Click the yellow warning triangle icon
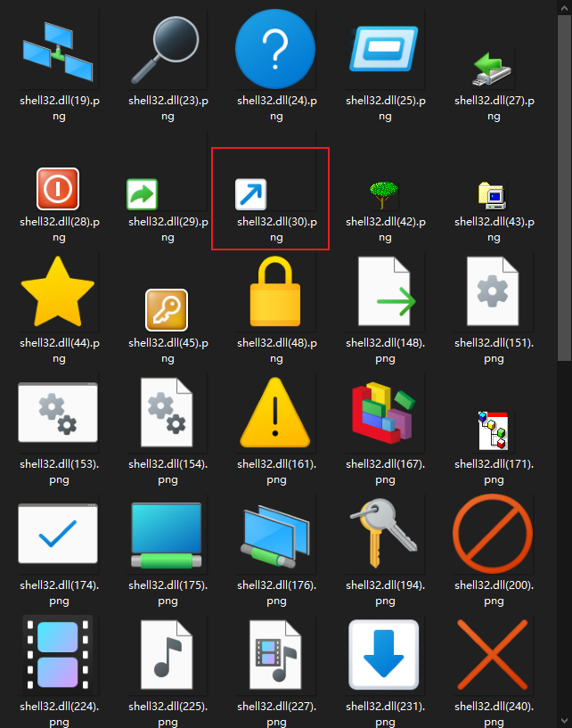 (x=274, y=413)
